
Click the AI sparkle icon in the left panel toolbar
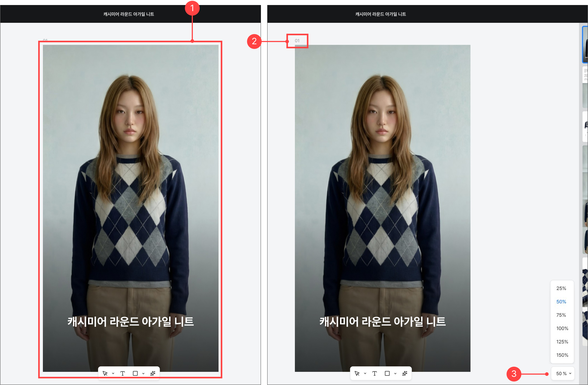click(153, 373)
